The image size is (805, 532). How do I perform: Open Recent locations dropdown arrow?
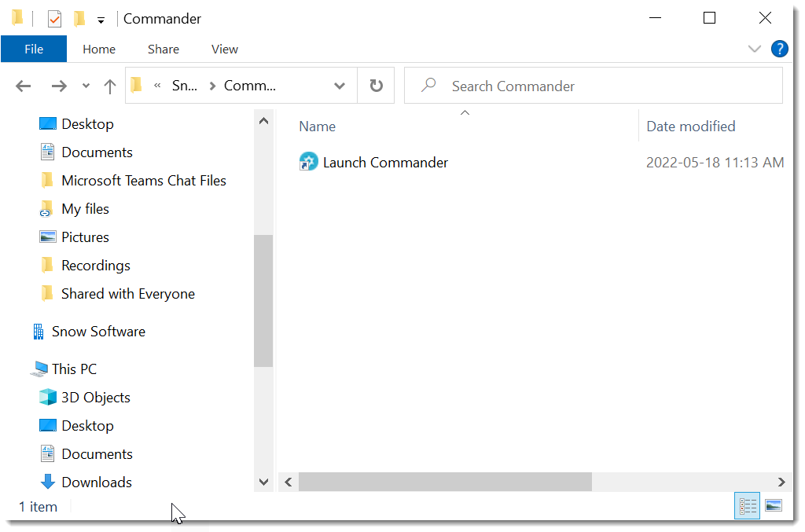tap(86, 86)
